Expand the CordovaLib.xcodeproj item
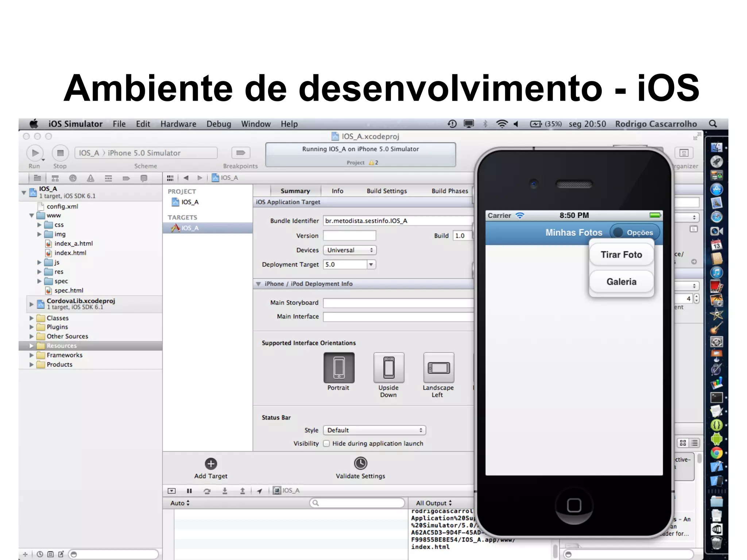Viewport: 747px width, 560px height. point(31,304)
